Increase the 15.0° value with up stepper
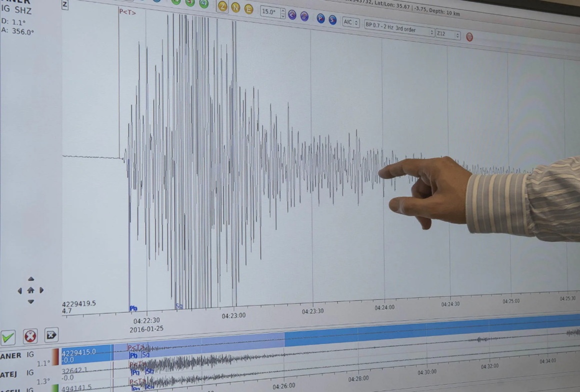The width and height of the screenshot is (580, 392). tap(283, 10)
